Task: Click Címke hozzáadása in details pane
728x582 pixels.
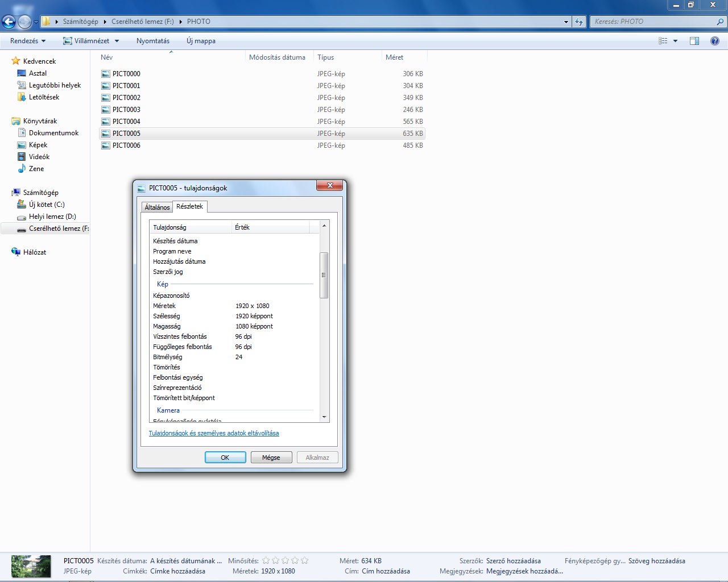Action: 177,571
